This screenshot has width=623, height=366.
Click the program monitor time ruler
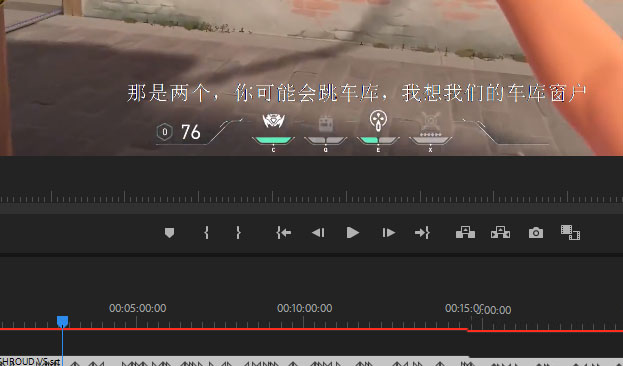click(x=312, y=197)
